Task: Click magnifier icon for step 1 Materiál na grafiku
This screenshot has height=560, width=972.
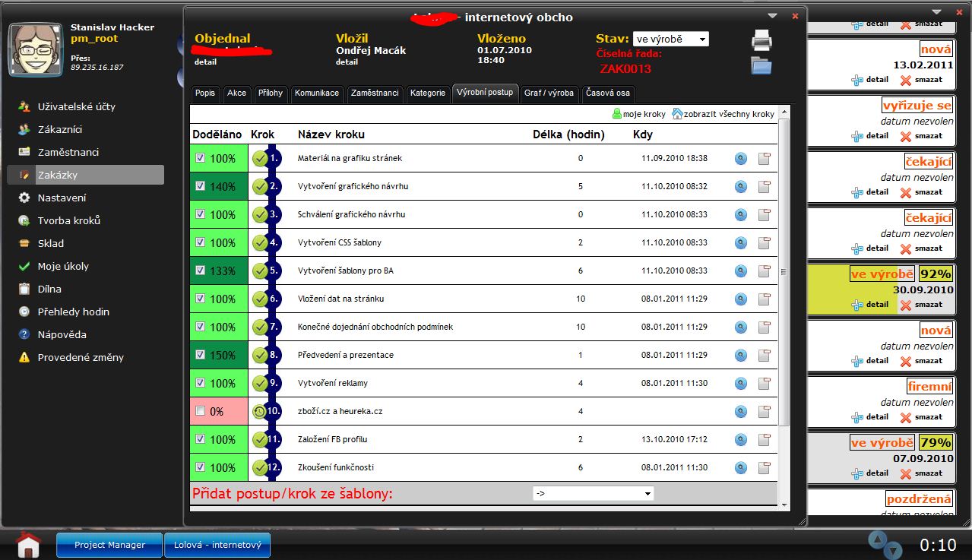Action: (x=741, y=159)
